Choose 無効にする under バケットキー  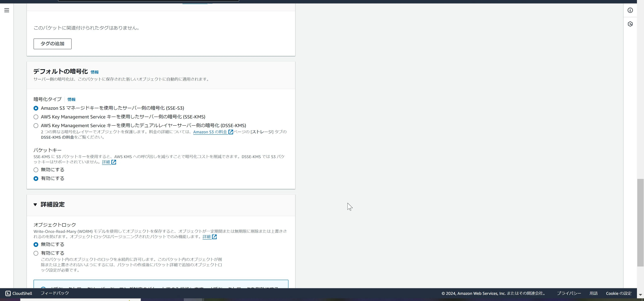coord(36,170)
